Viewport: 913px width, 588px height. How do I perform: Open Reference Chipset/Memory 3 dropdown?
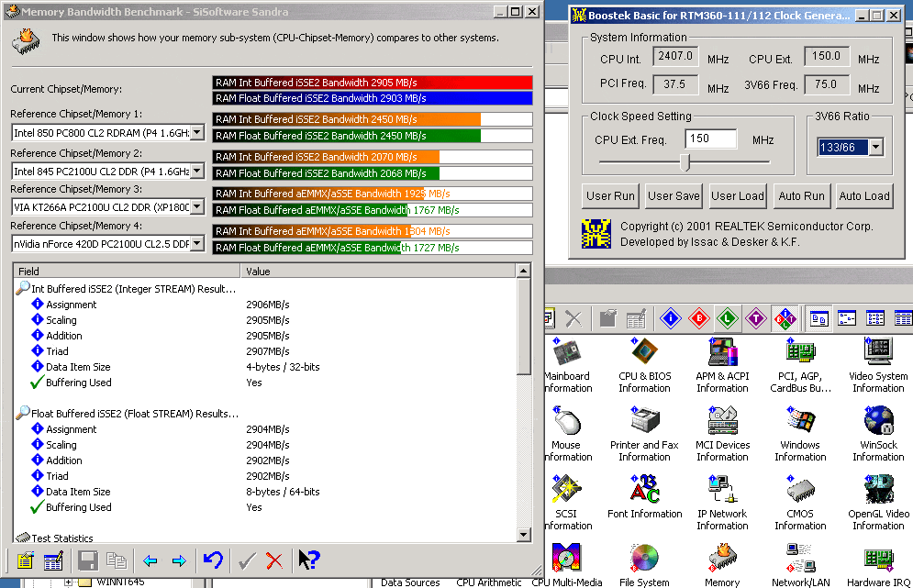click(x=197, y=206)
